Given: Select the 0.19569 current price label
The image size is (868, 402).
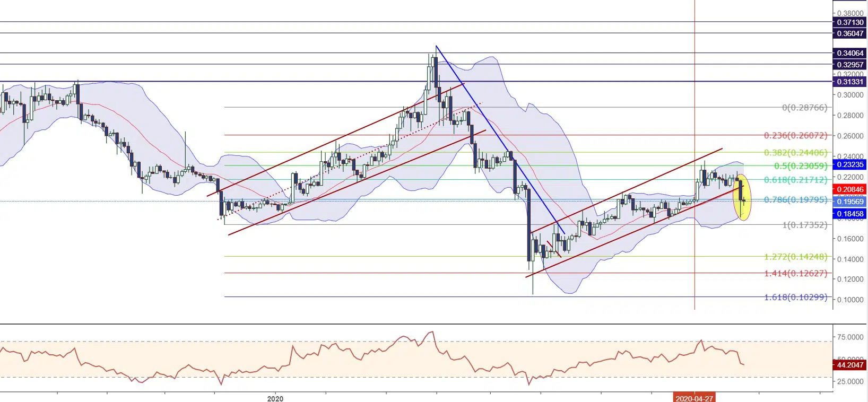Looking at the screenshot, I should [x=850, y=202].
